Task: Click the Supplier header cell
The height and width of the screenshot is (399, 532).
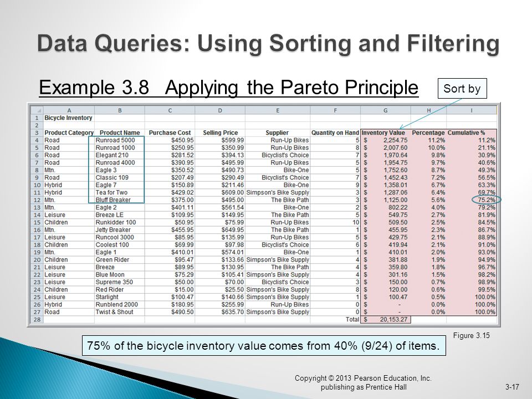Action: pos(277,132)
